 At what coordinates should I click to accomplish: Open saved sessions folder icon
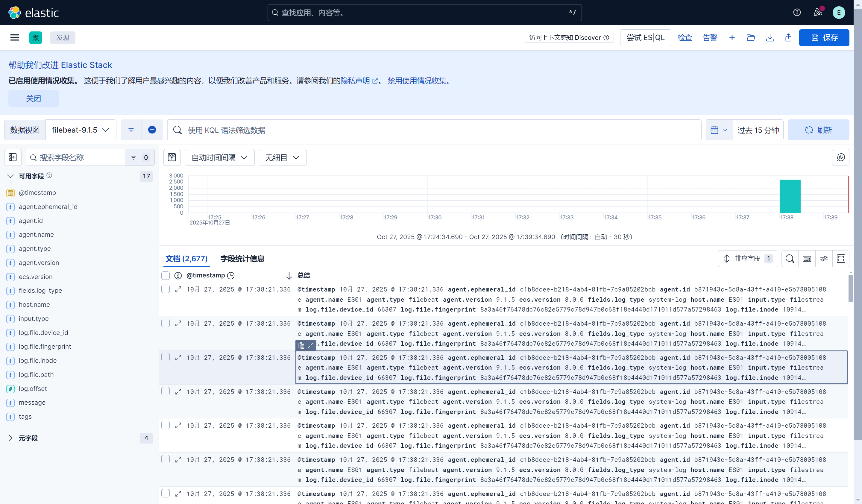pyautogui.click(x=750, y=38)
